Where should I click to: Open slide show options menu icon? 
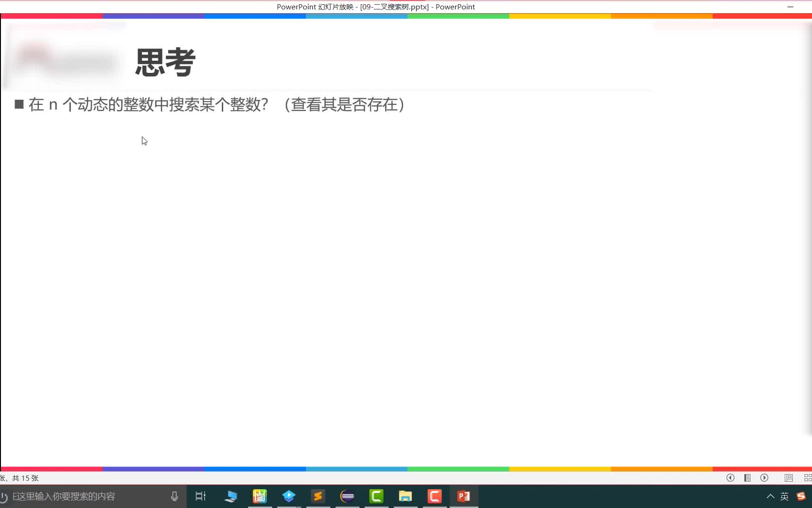(x=747, y=478)
